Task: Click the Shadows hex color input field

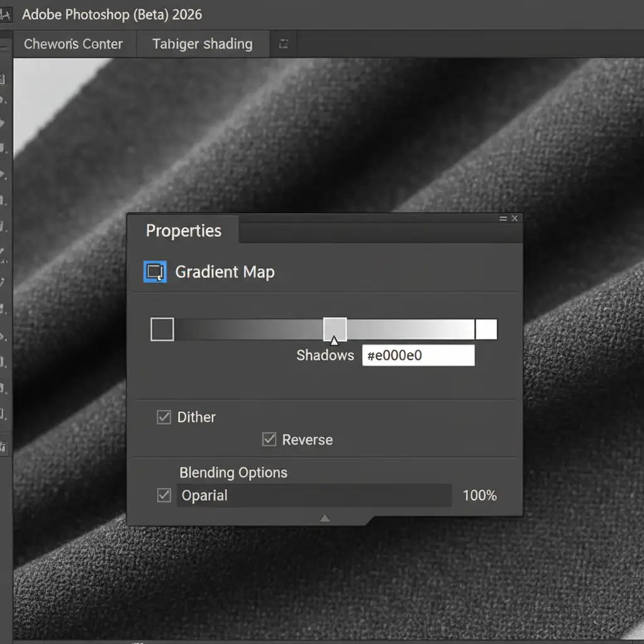Action: [418, 355]
